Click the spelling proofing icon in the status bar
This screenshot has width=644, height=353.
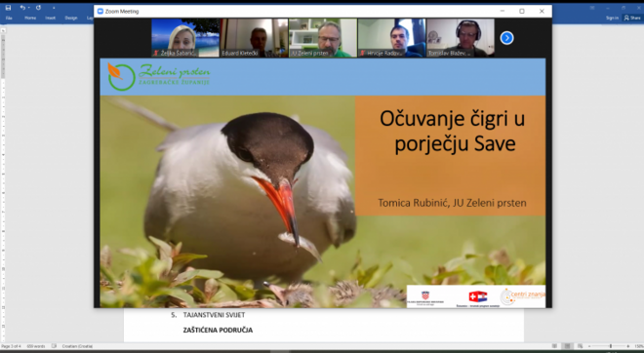[54, 346]
